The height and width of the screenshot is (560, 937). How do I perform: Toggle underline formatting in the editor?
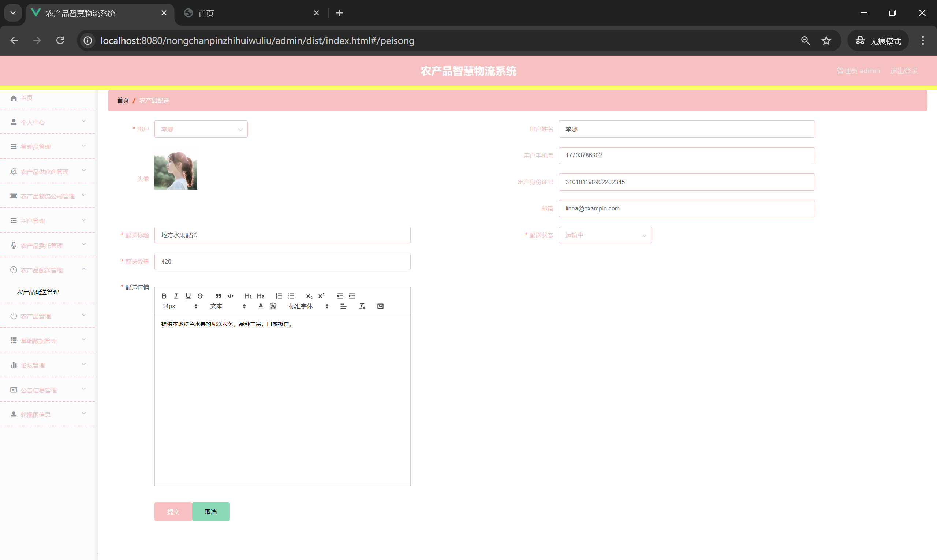(188, 296)
